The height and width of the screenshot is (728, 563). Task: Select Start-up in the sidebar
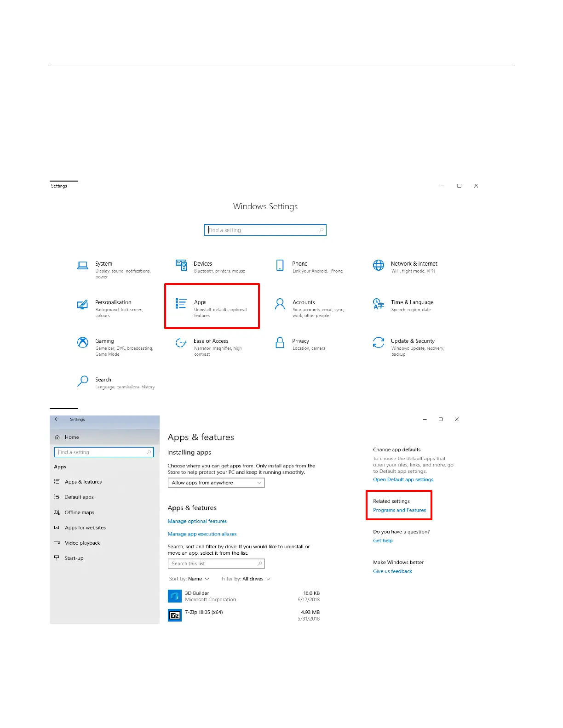pyautogui.click(x=74, y=558)
